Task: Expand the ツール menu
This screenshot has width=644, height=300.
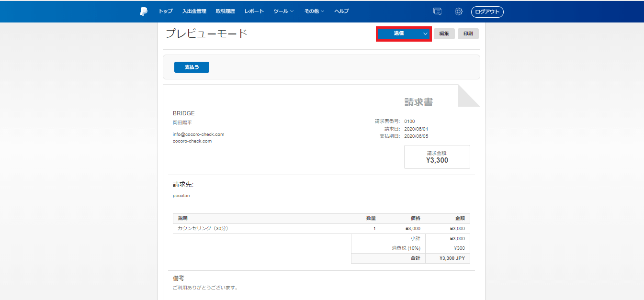Action: (x=283, y=11)
